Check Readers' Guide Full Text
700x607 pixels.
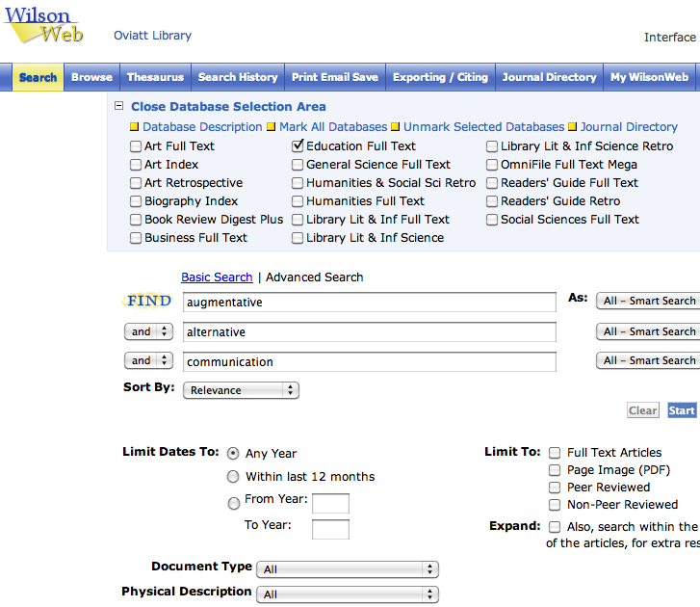[x=491, y=183]
